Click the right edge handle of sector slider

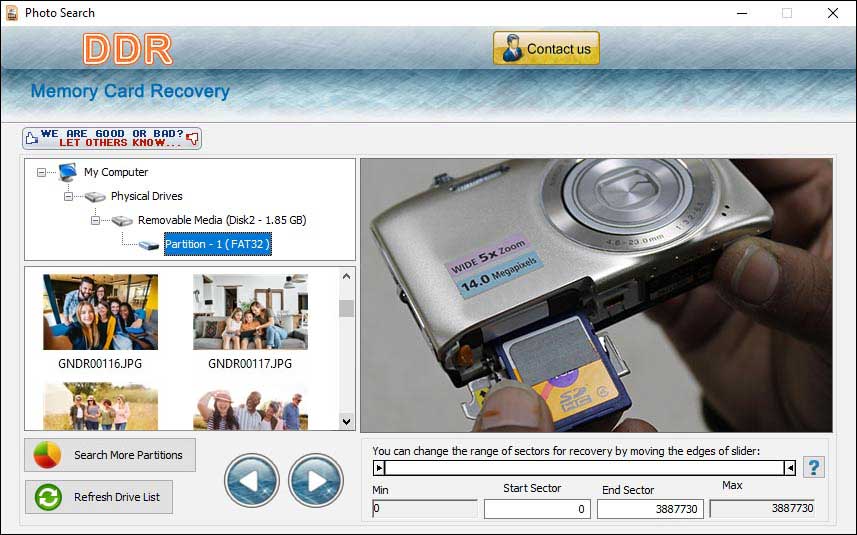(x=790, y=468)
